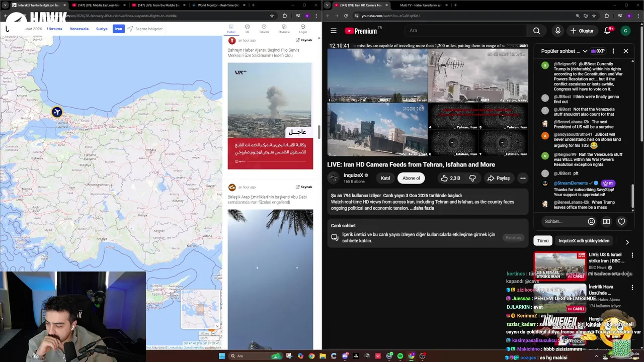Close the live chat panel
644x362 pixels.
click(625, 51)
